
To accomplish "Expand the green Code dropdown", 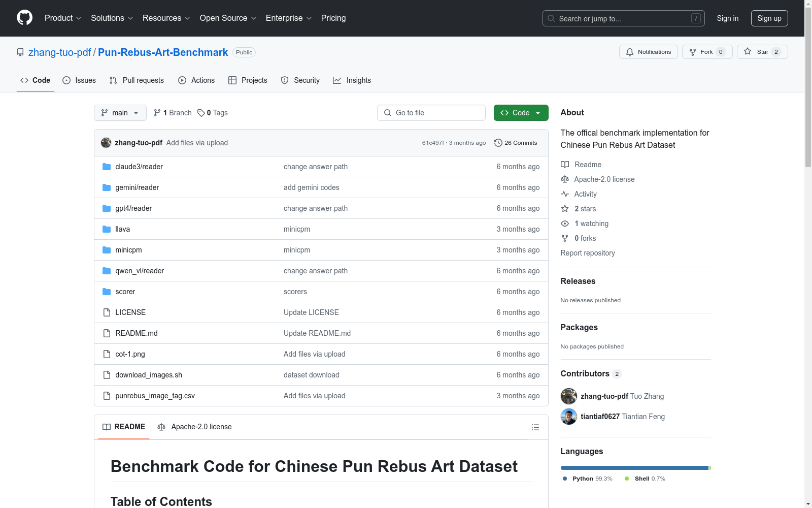I will point(521,113).
